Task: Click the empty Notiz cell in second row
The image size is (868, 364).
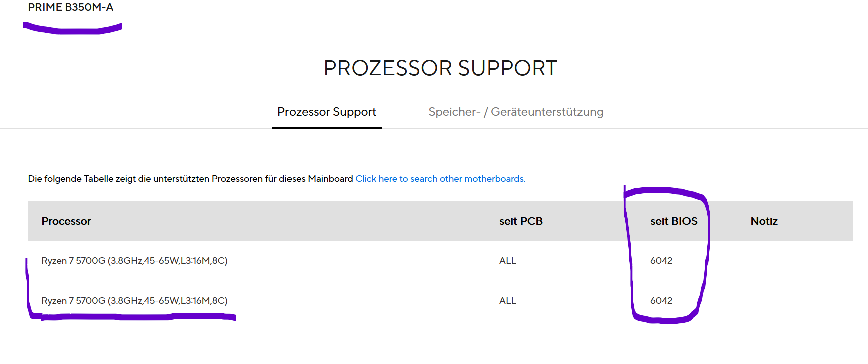Action: coord(781,301)
